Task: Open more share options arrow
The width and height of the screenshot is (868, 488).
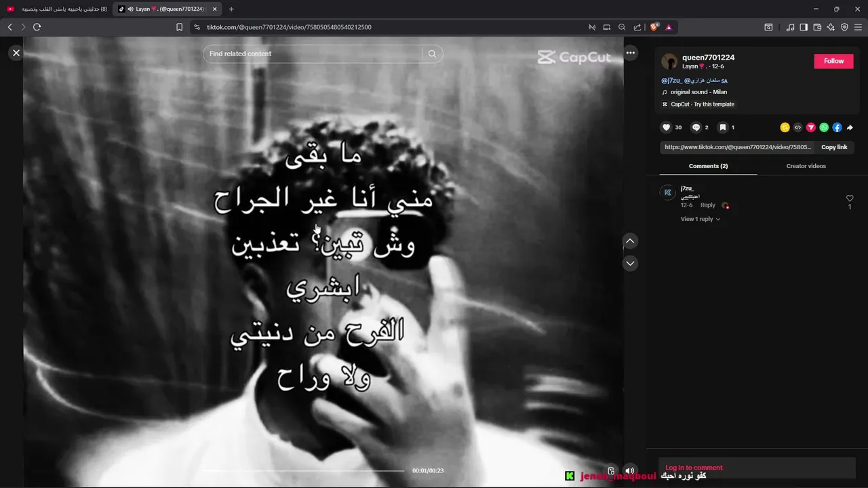Action: pyautogui.click(x=850, y=127)
